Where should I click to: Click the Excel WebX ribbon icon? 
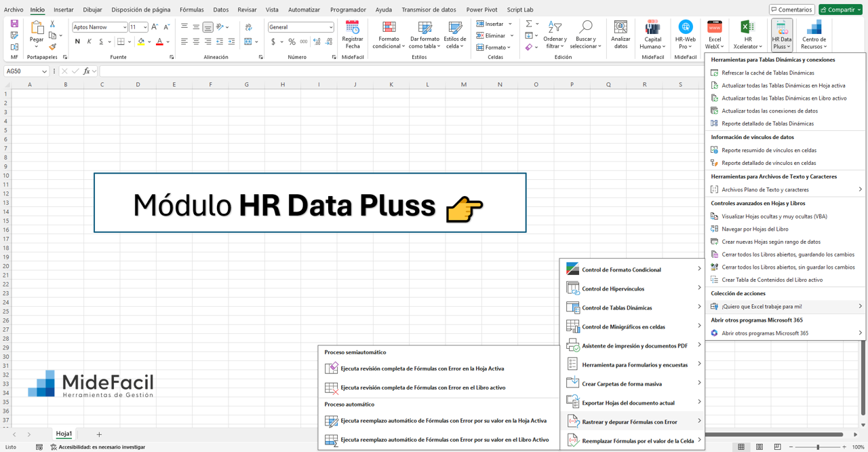pyautogui.click(x=714, y=27)
